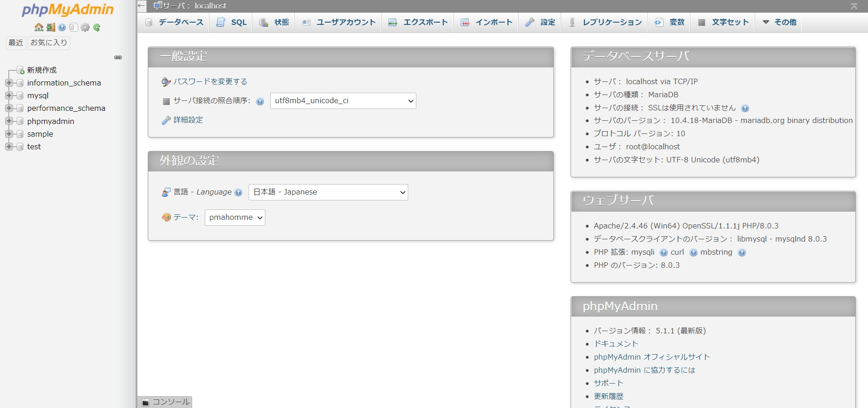Open the 状態 status tab
The height and width of the screenshot is (408, 868).
pyautogui.click(x=274, y=22)
